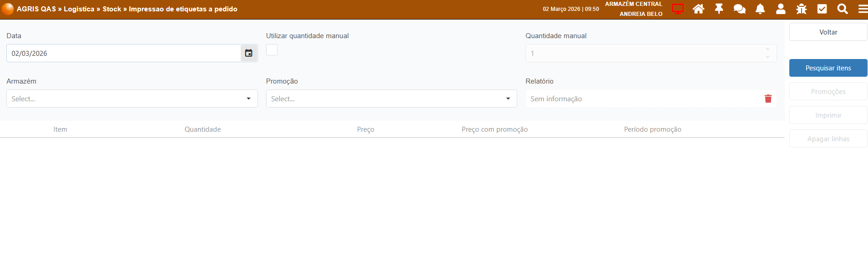Increase Quantidade manual with up stepper
The height and width of the screenshot is (257, 868).
pyautogui.click(x=767, y=49)
